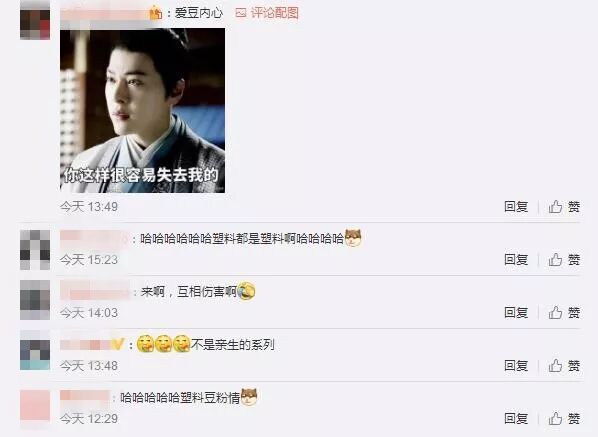
Task: Click 回复 on the 13:49 comment
Action: pyautogui.click(x=516, y=207)
